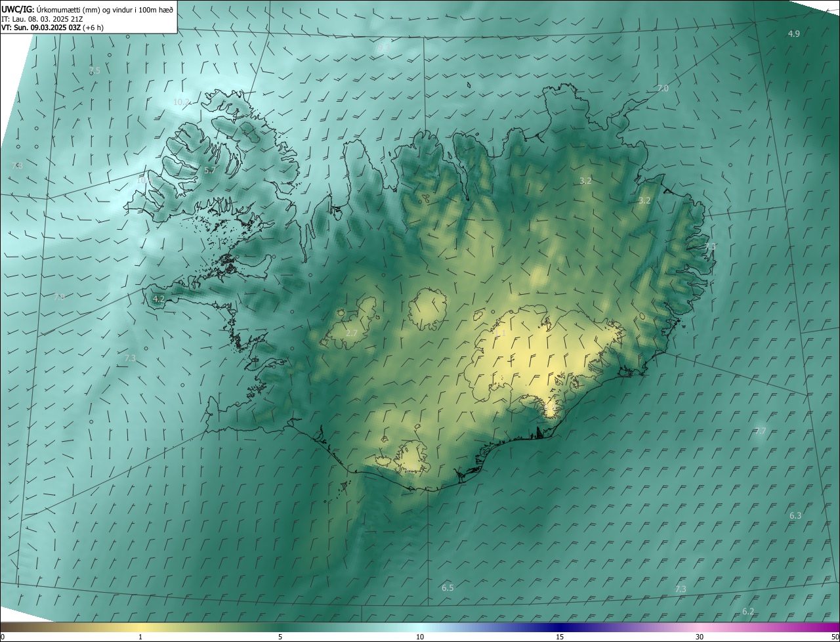Click the 7.8 value label on the map

(18, 166)
